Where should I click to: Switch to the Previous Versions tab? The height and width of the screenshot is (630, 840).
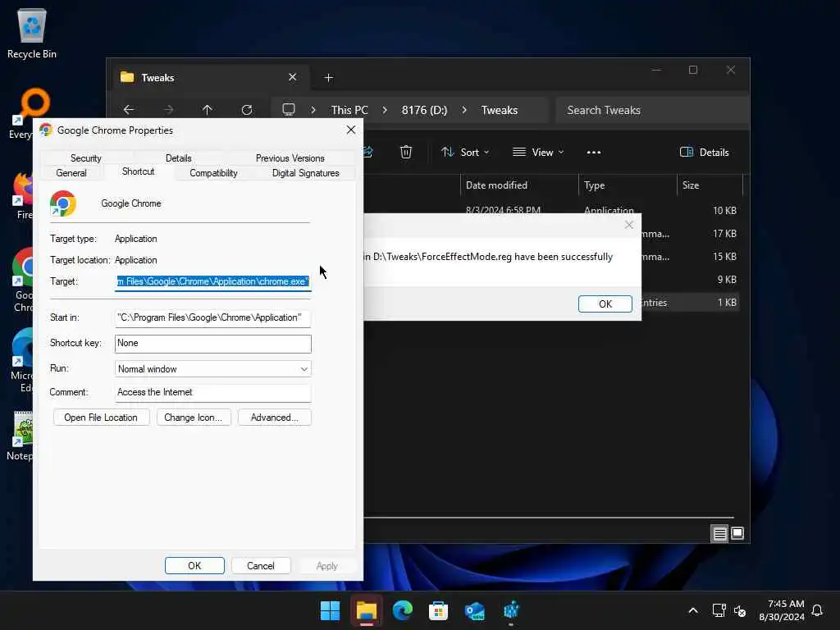[x=290, y=158]
